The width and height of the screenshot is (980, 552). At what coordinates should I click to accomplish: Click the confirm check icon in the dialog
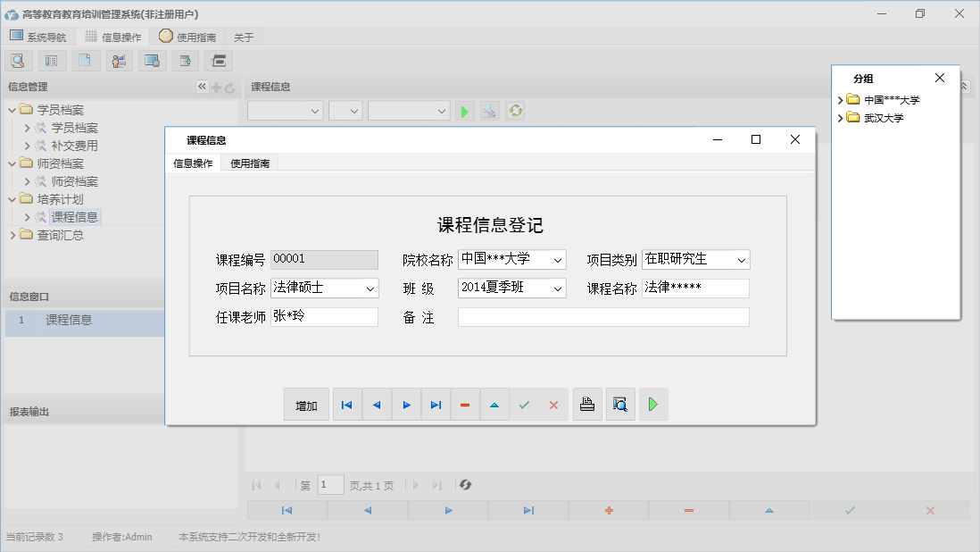tap(524, 404)
